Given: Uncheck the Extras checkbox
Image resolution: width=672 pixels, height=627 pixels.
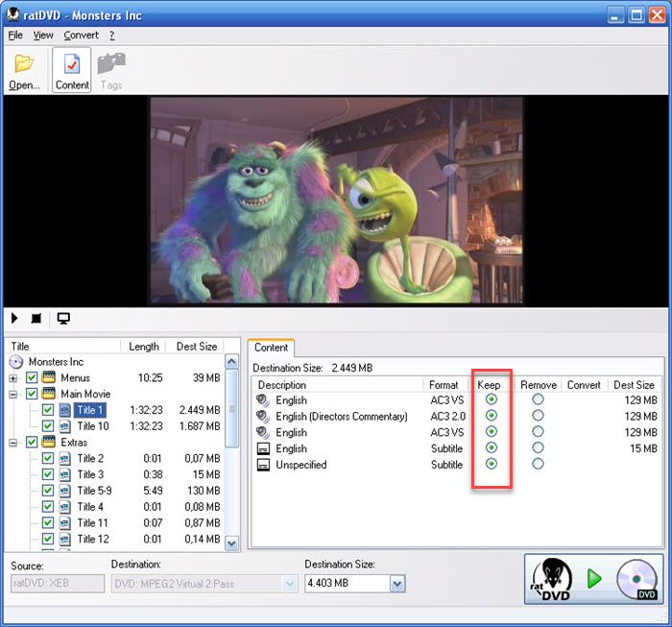Looking at the screenshot, I should coord(32,442).
